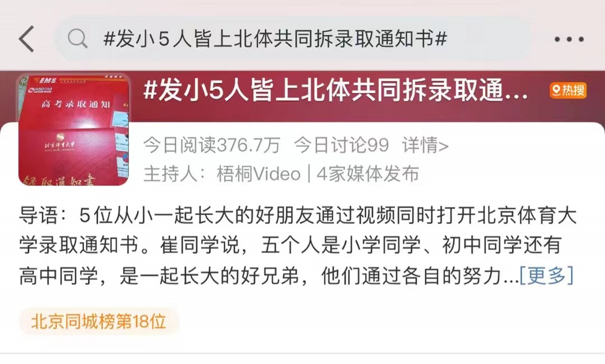View the 4家媒体发布 media list

pos(368,174)
